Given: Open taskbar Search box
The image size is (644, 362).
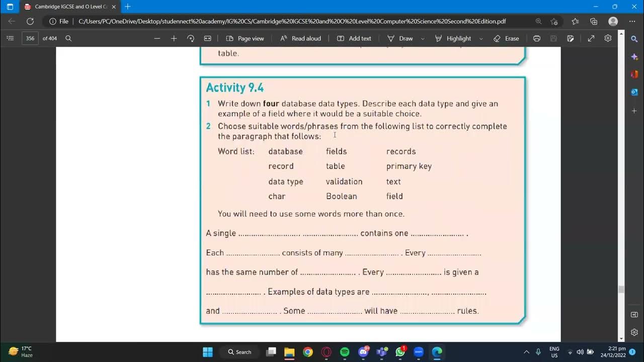Looking at the screenshot, I should [x=239, y=352].
